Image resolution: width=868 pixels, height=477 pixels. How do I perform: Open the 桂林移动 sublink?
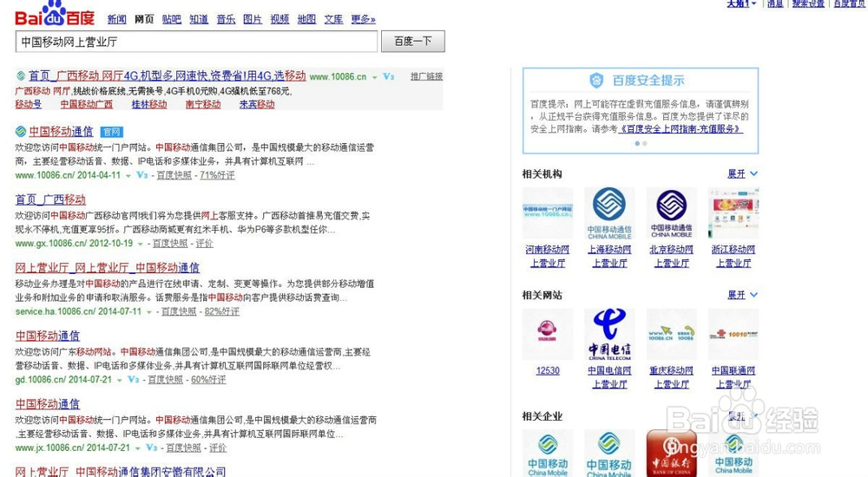coord(149,104)
